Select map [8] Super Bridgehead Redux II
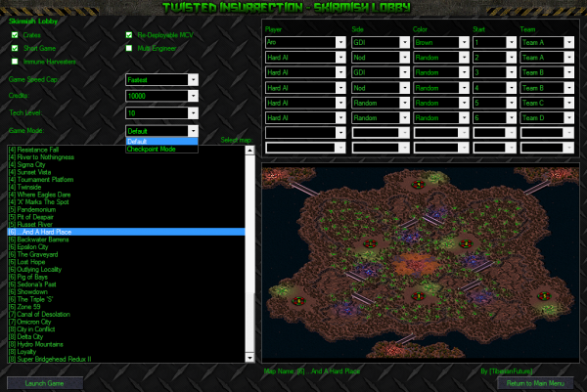The image size is (587, 392). [126, 359]
